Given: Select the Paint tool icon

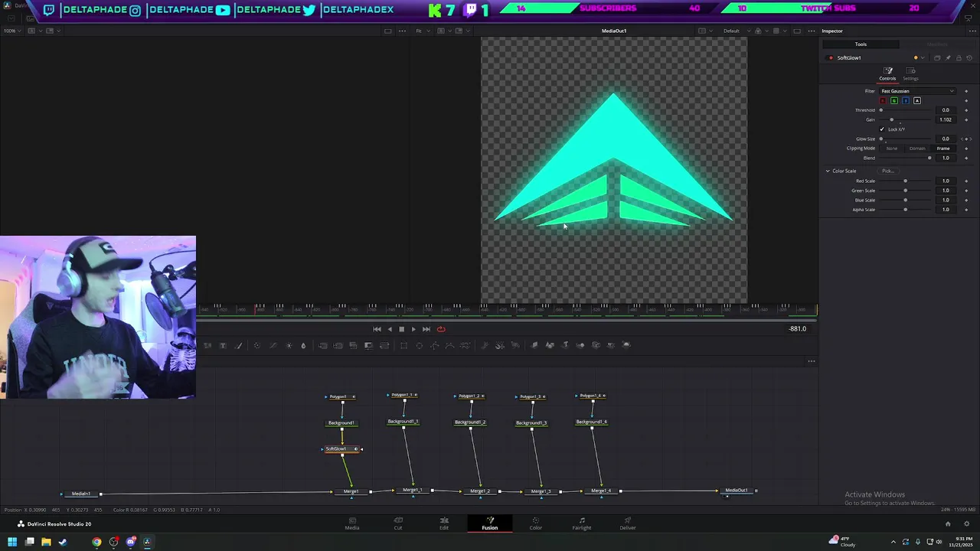Looking at the screenshot, I should click(238, 345).
